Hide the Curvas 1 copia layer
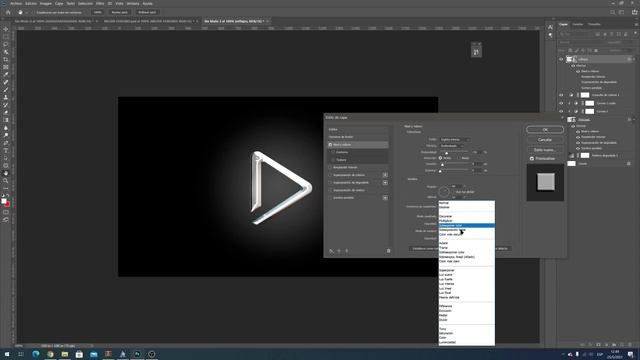This screenshot has height=360, width=640. click(x=561, y=103)
